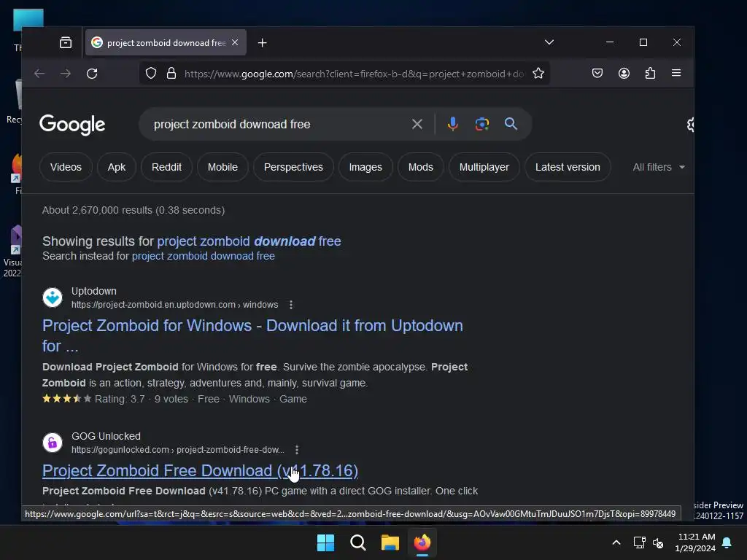Open the list all tabs dropdown
Image resolution: width=747 pixels, height=560 pixels.
point(549,42)
